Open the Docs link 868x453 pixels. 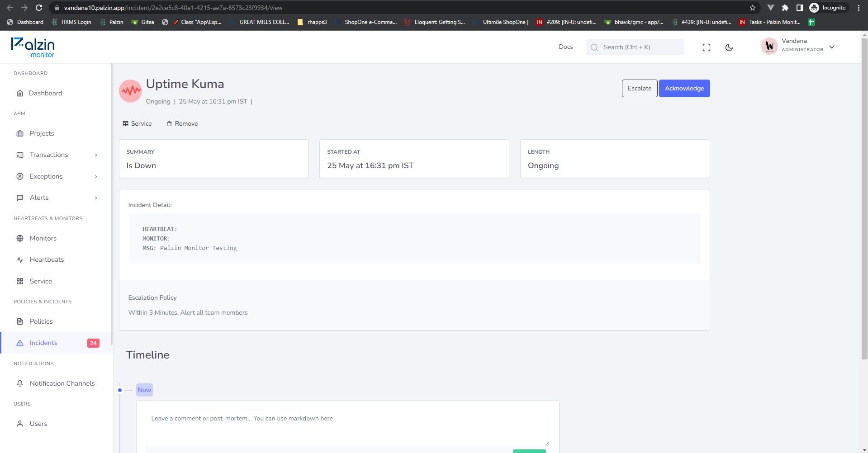coord(566,47)
